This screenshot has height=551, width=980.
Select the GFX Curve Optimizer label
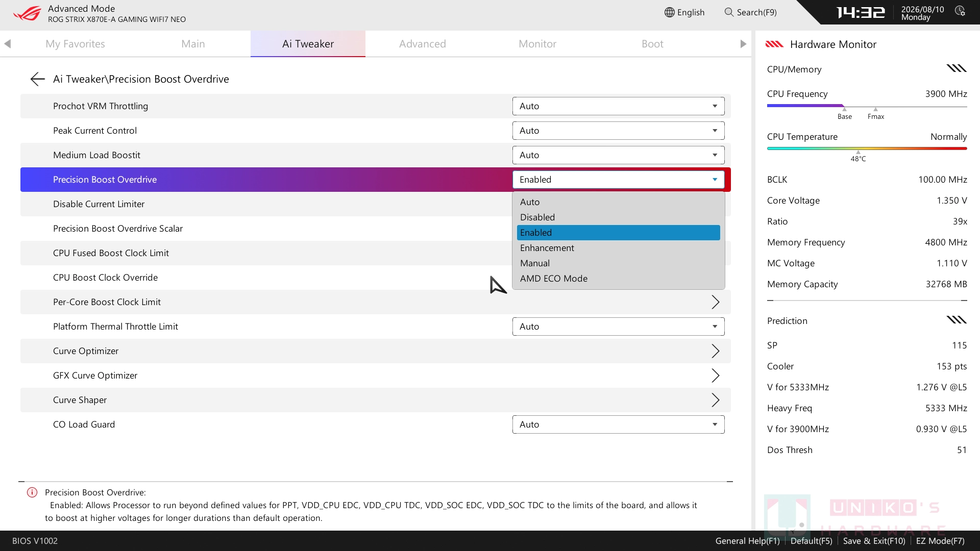(x=95, y=375)
